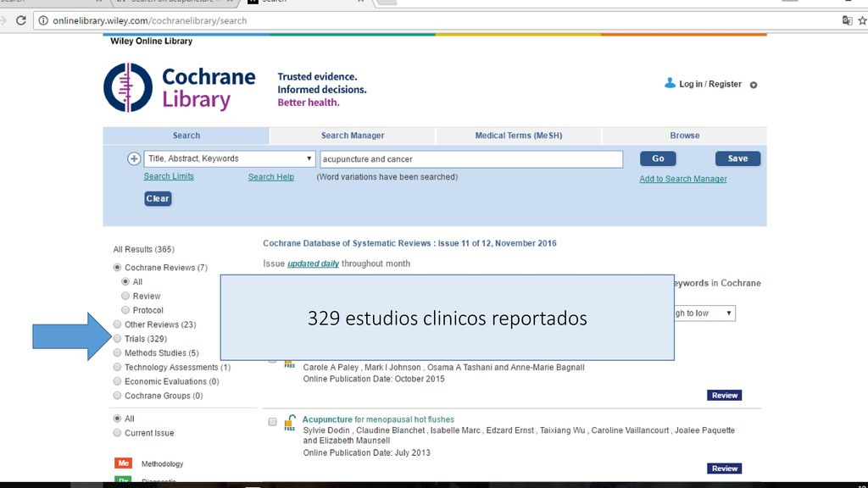
Task: Choose the Protocol radio option
Action: click(125, 310)
